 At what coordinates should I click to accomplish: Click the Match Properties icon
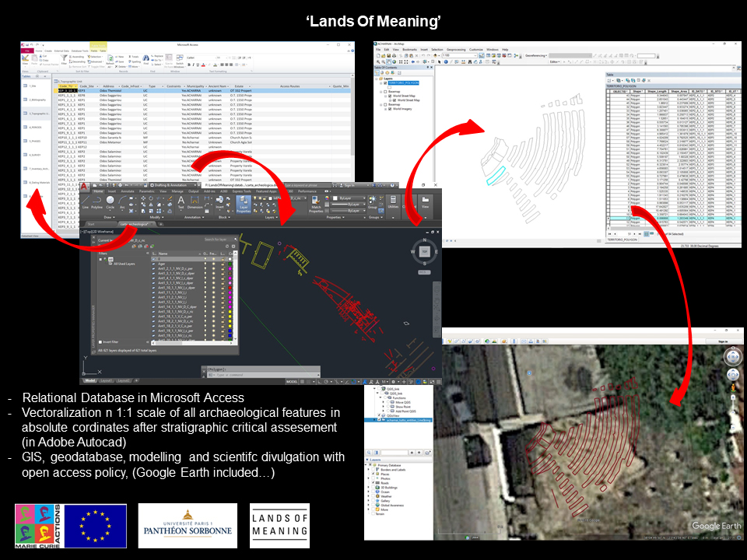coord(316,205)
